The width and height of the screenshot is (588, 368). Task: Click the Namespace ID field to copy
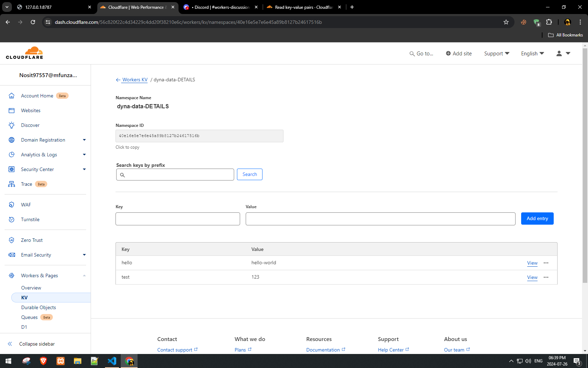(199, 136)
